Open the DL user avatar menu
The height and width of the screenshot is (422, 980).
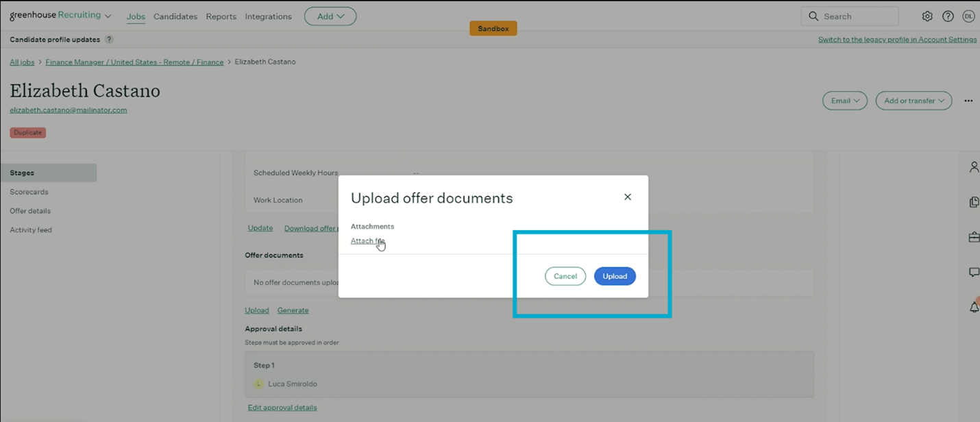[968, 16]
